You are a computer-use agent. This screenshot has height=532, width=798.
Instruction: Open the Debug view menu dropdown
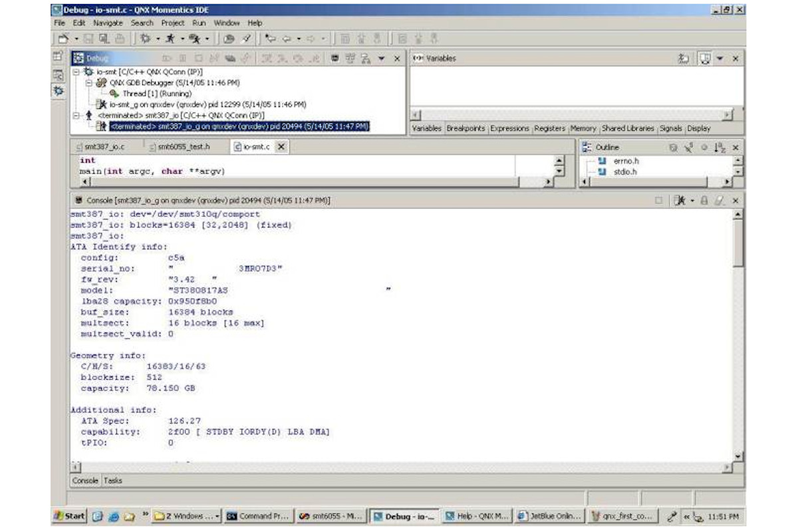point(382,59)
